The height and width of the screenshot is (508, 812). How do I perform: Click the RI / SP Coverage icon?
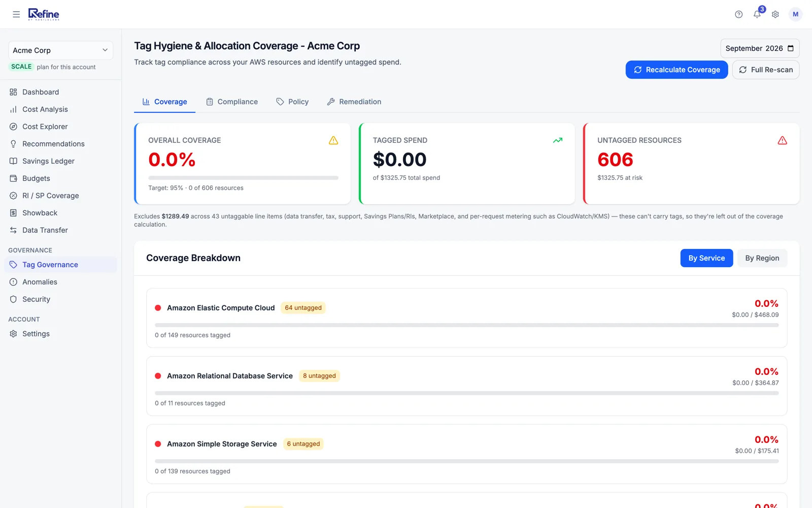[x=13, y=196]
